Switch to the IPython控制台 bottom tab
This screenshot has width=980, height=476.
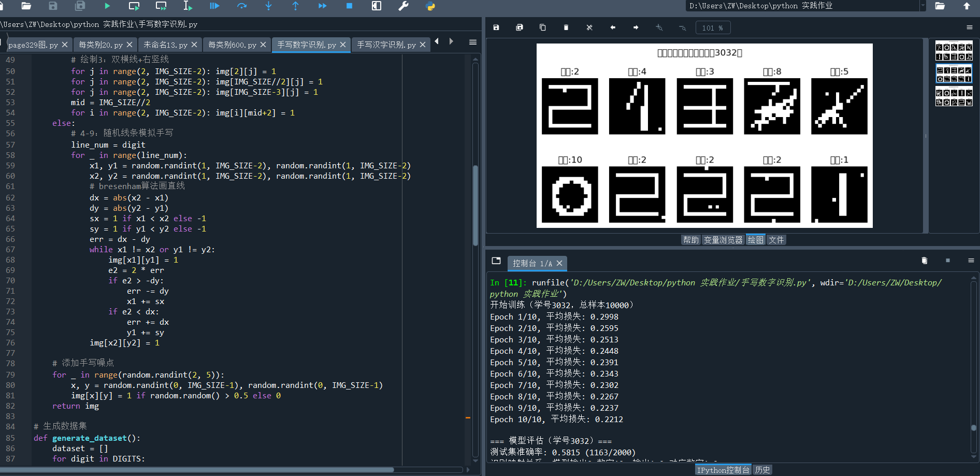tap(723, 470)
